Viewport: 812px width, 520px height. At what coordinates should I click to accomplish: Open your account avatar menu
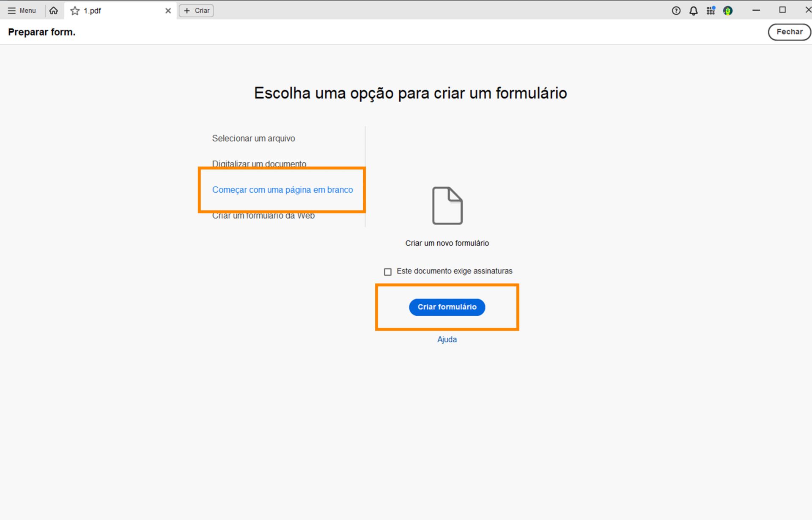coord(728,11)
